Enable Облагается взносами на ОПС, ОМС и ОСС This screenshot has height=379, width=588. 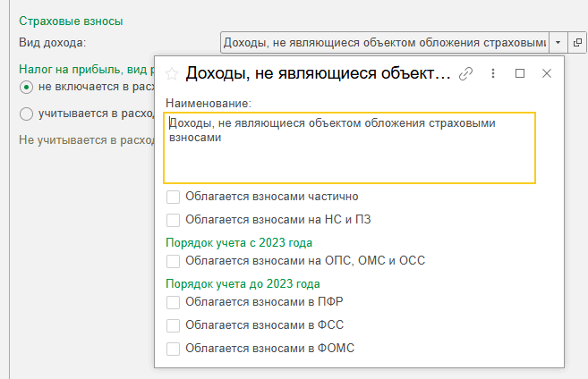tap(173, 261)
